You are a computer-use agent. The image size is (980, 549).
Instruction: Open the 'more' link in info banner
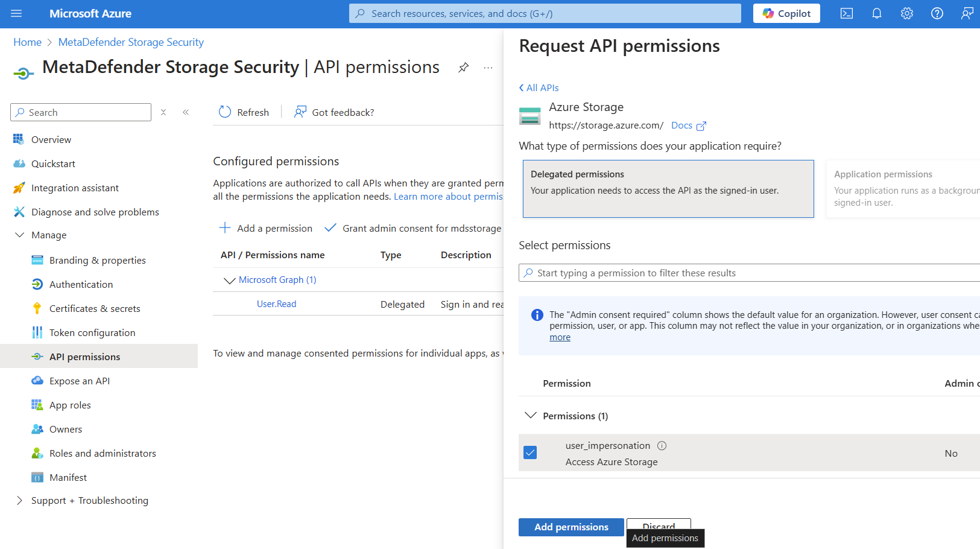click(x=560, y=337)
